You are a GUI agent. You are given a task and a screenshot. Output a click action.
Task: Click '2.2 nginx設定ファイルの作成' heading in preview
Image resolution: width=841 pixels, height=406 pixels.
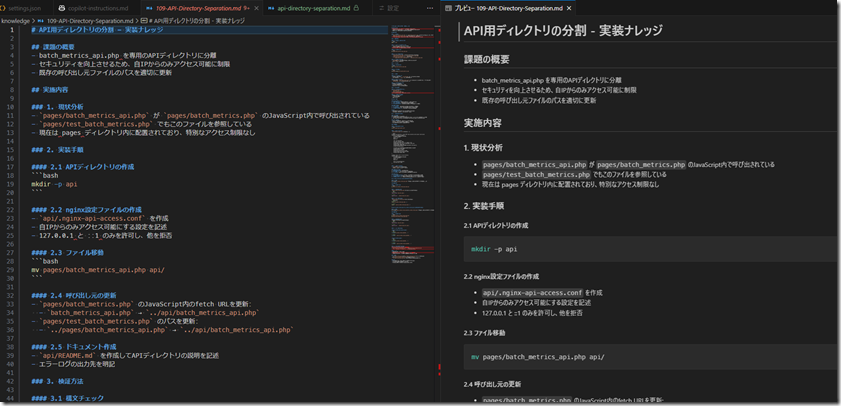[501, 277]
